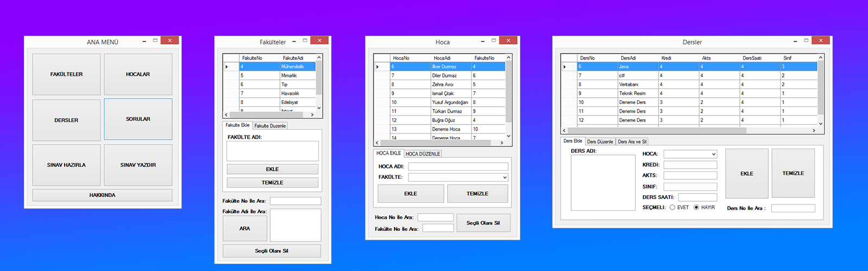Select the 'Buğra Oğuz' cell in the Hoca grid
This screenshot has width=868, height=271.
click(451, 120)
